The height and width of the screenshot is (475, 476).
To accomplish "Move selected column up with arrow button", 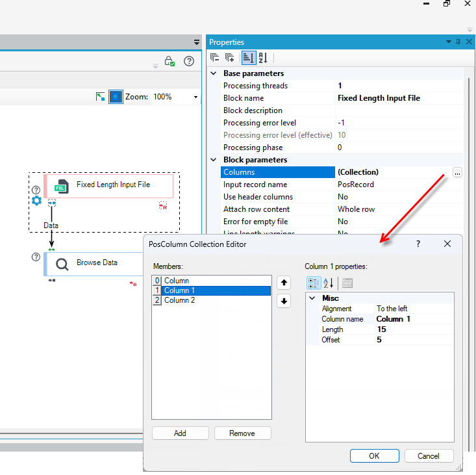I will [x=284, y=283].
